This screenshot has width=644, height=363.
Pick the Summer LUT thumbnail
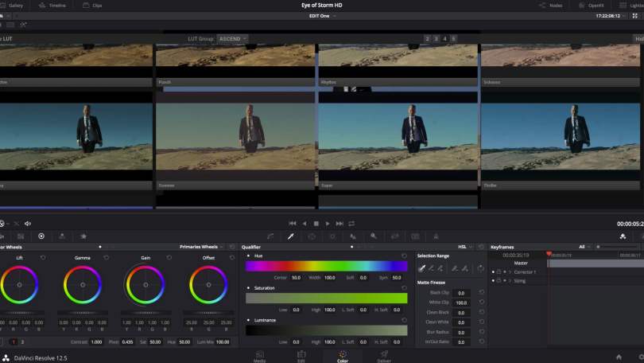pos(235,136)
